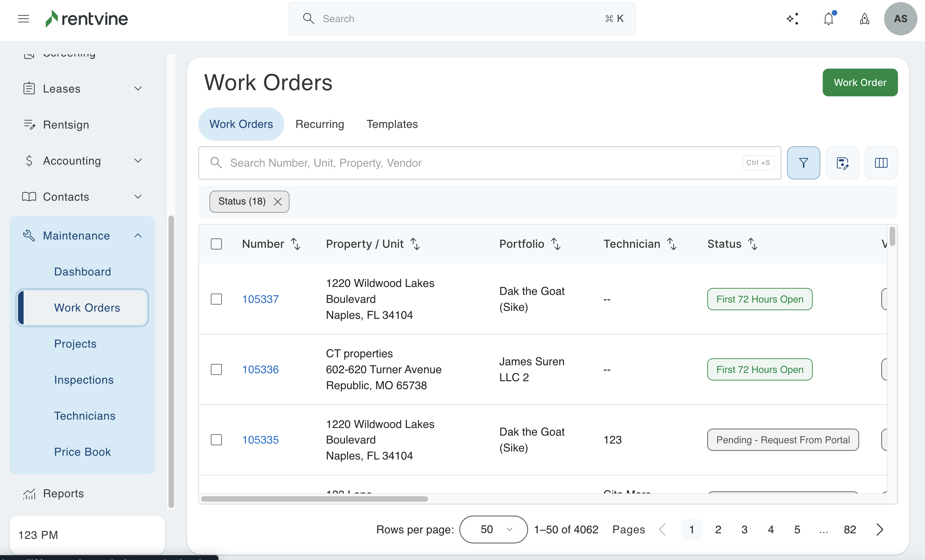The image size is (925, 560).
Task: Remove the Status (18) filter chip
Action: pyautogui.click(x=278, y=202)
